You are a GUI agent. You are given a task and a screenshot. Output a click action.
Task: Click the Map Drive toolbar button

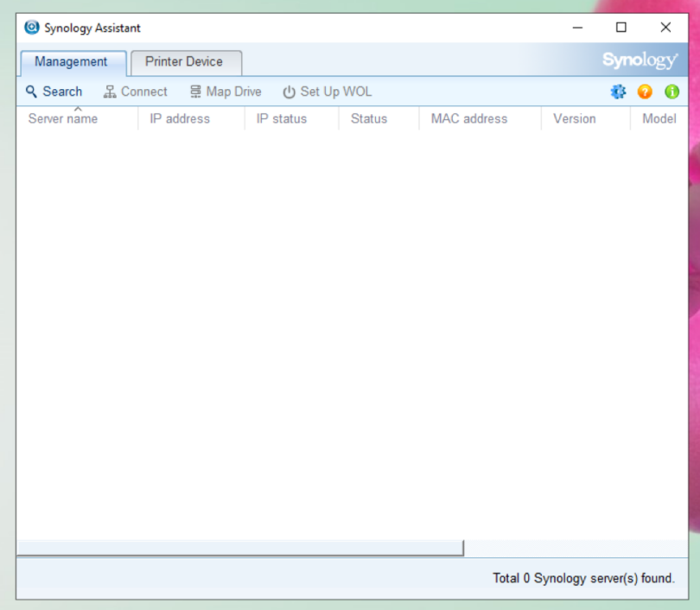point(226,92)
